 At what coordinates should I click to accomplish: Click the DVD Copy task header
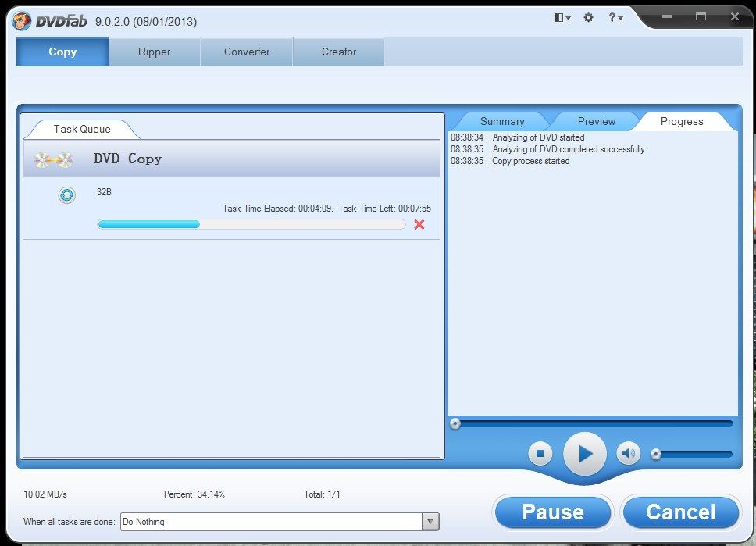coord(231,159)
